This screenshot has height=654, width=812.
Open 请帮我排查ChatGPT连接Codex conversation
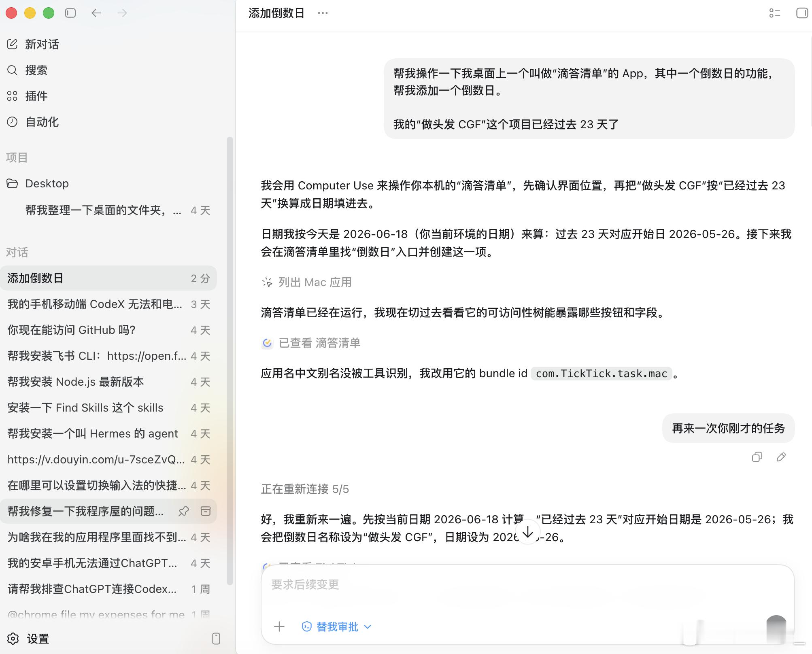108,589
